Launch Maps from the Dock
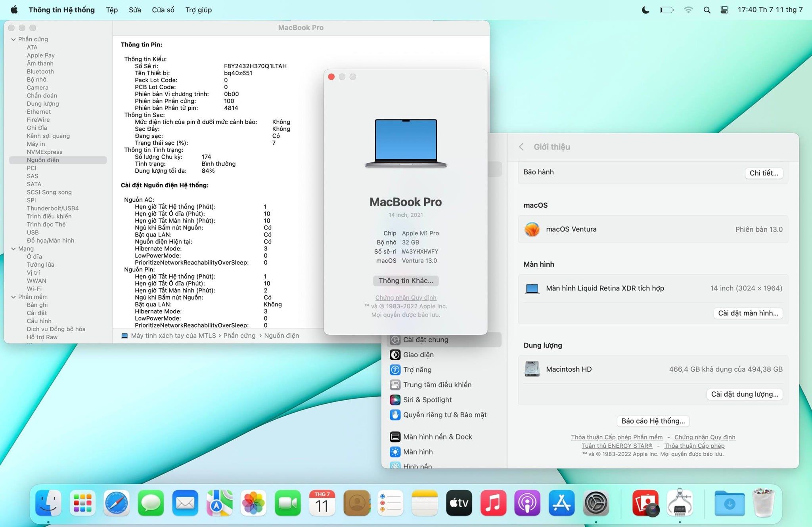The image size is (812, 527). tap(219, 503)
